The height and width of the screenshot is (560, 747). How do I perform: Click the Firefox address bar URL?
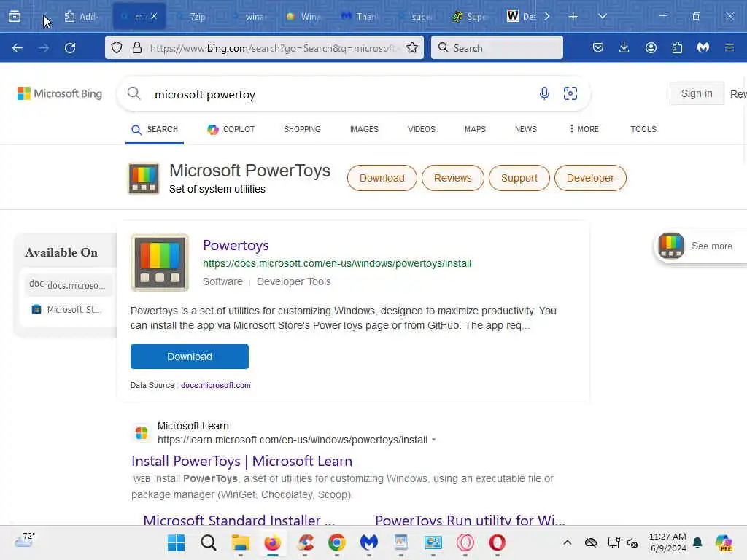click(x=273, y=48)
